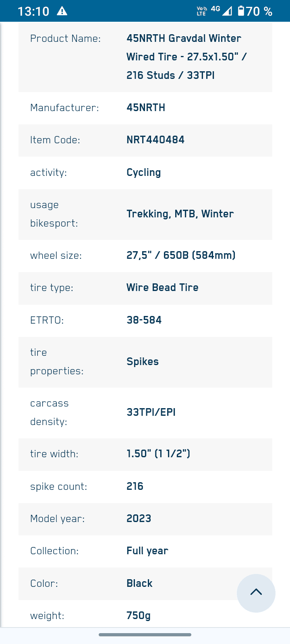Tap the Spikes tire properties value
The image size is (290, 644).
143,361
